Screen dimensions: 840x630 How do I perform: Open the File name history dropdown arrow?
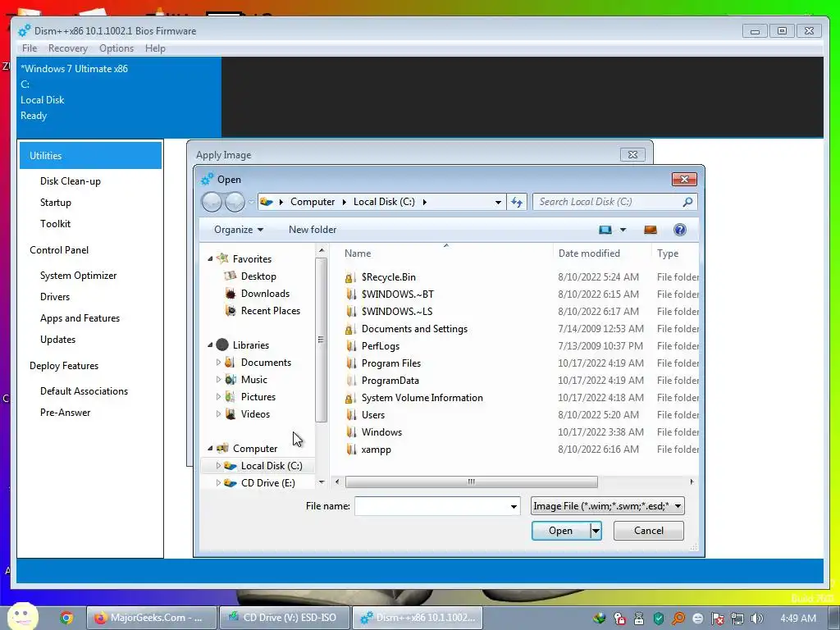pos(514,506)
